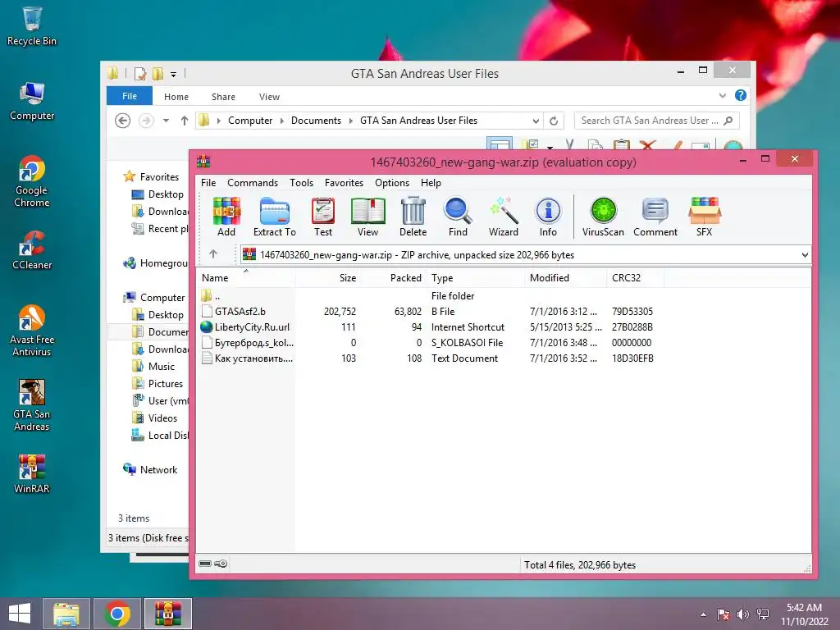Open the View tool in WinRAR
The height and width of the screenshot is (630, 840).
tap(367, 217)
